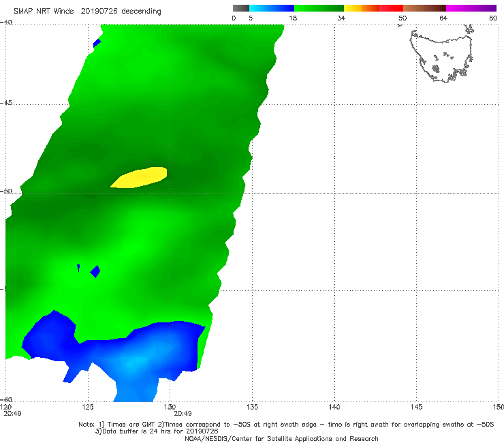Click the yellow high-wind patch on the map
Viewport: 504px width, 443px height.
coord(140,177)
